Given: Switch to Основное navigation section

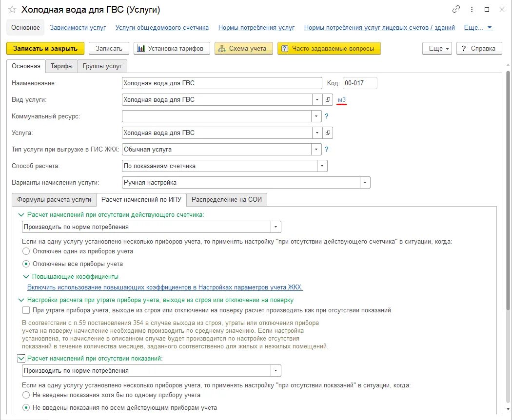Looking at the screenshot, I should click(x=25, y=28).
